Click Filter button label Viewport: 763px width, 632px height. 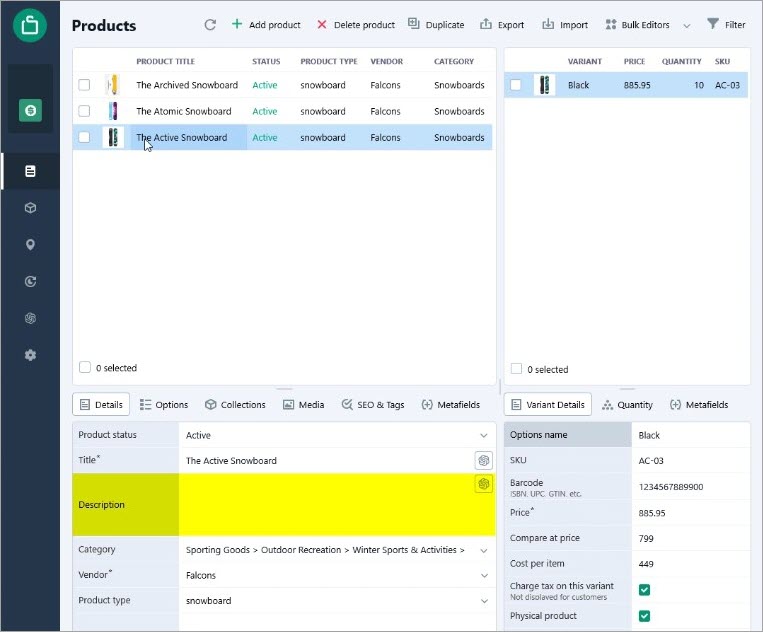735,25
